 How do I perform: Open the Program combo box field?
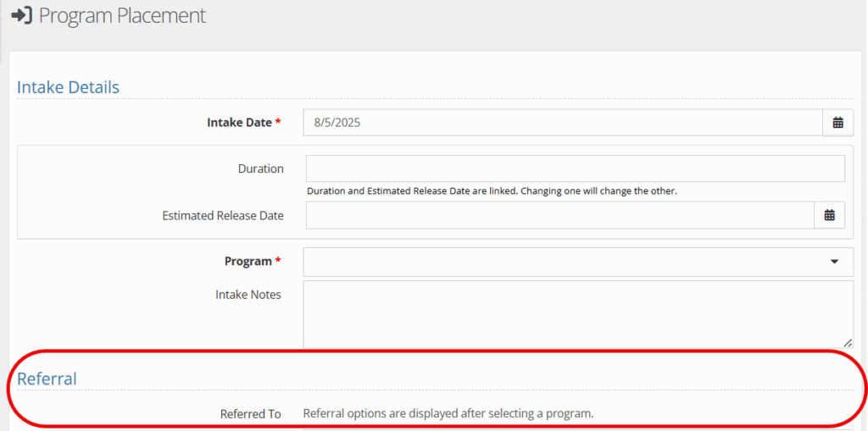pos(578,262)
